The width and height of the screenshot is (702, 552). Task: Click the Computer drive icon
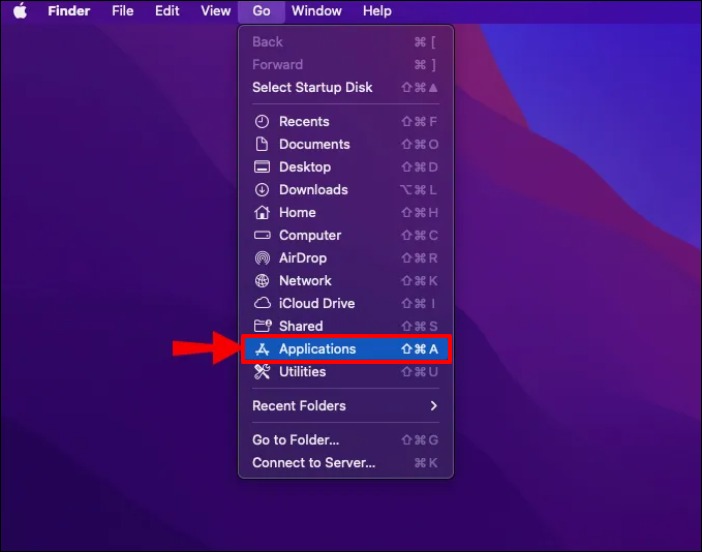[262, 235]
